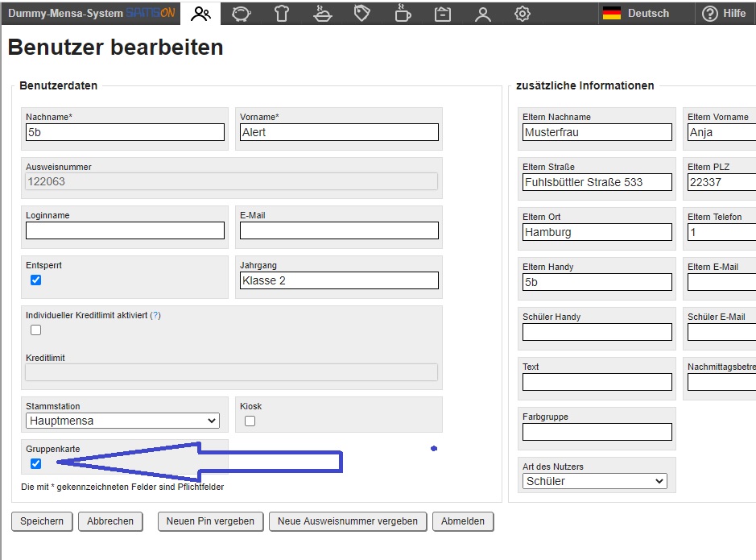Open the Deutsch language menu
This screenshot has width=756, height=560.
point(647,13)
